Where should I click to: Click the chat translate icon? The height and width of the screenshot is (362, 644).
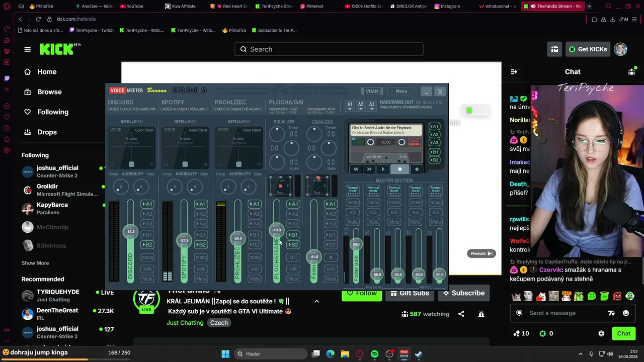[x=611, y=313]
